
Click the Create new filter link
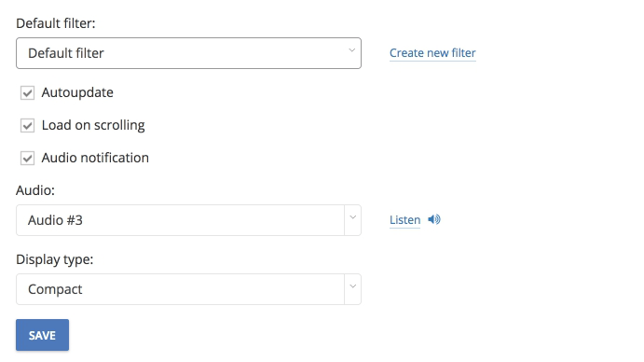432,53
